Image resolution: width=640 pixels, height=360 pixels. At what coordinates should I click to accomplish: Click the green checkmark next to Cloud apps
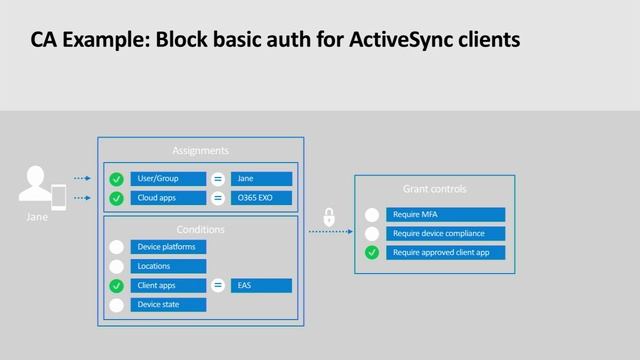116,198
